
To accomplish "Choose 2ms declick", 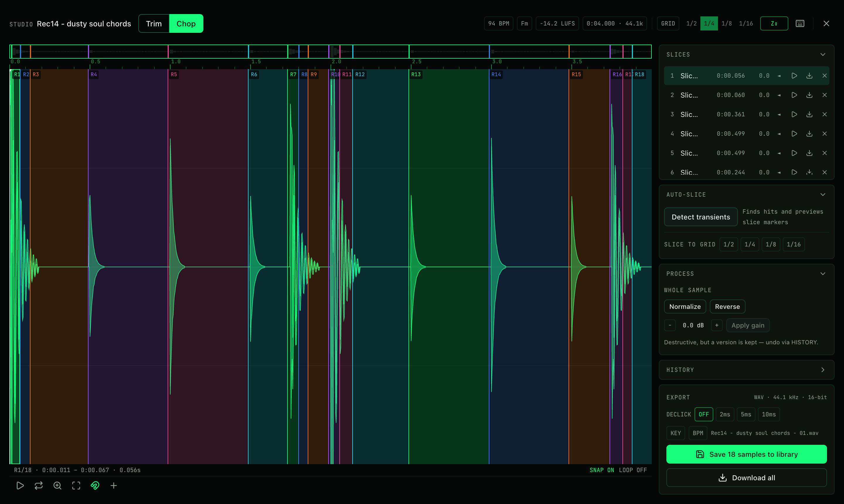I will click(725, 414).
